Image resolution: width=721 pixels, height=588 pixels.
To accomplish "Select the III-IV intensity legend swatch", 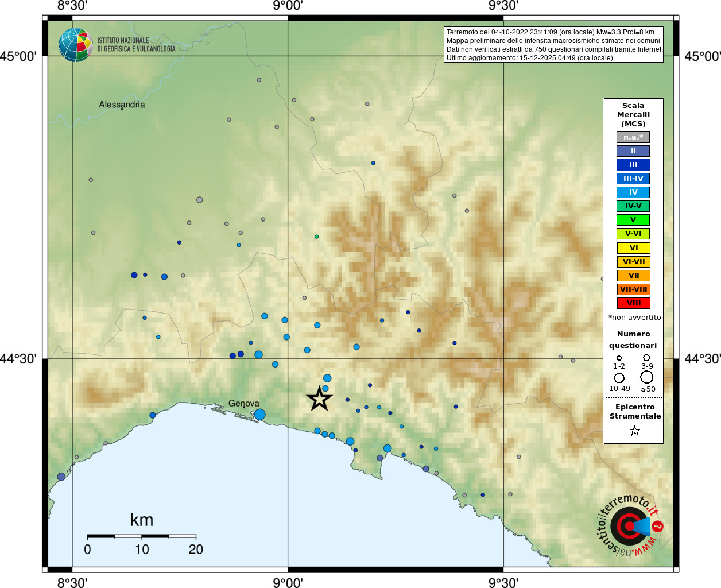I will tap(633, 179).
